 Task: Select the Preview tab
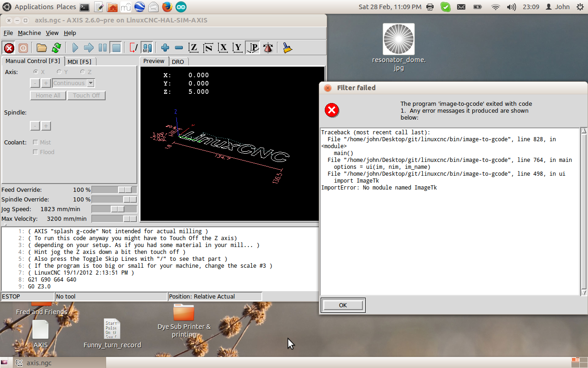(x=154, y=61)
